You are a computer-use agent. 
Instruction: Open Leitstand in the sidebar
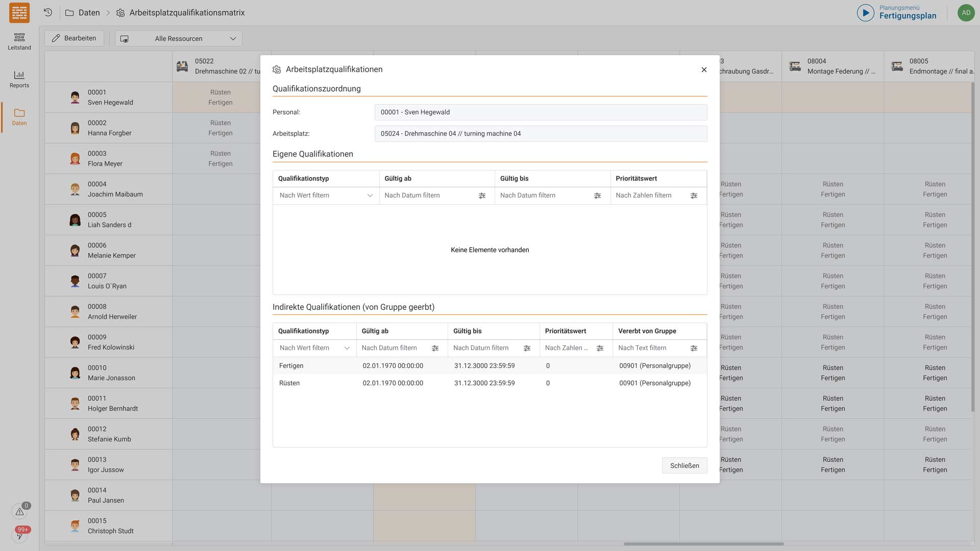pos(19,41)
